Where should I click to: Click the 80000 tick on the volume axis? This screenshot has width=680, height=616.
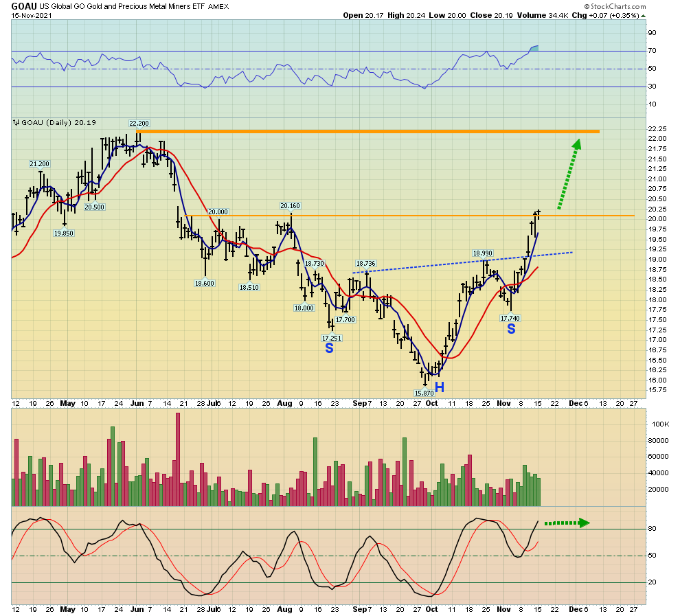click(658, 440)
